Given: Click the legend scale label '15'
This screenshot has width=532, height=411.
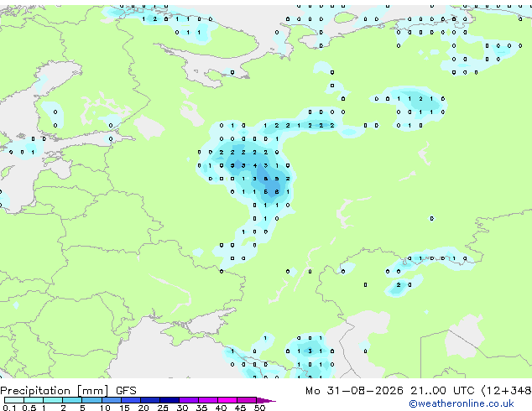Looking at the screenshot, I should [x=124, y=408].
